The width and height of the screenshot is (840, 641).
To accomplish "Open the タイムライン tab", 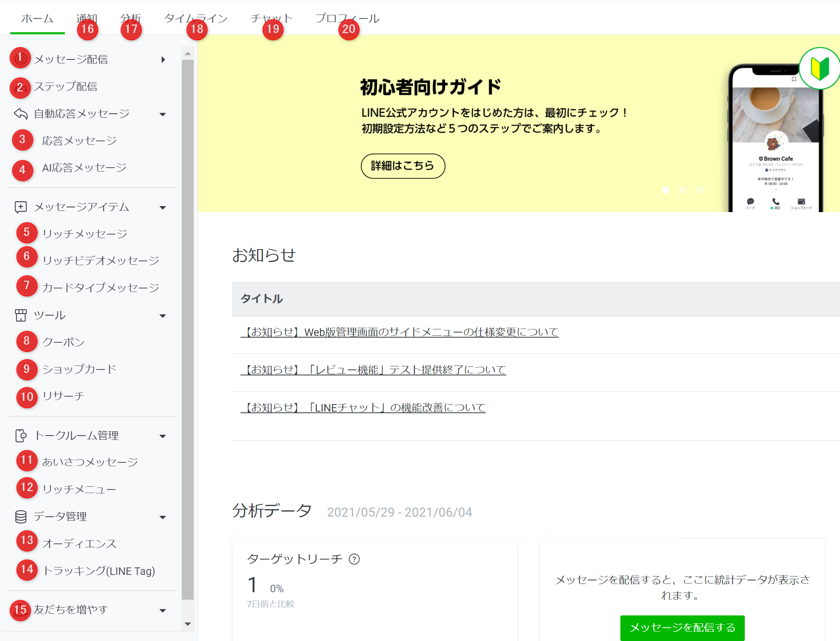I will pyautogui.click(x=196, y=18).
